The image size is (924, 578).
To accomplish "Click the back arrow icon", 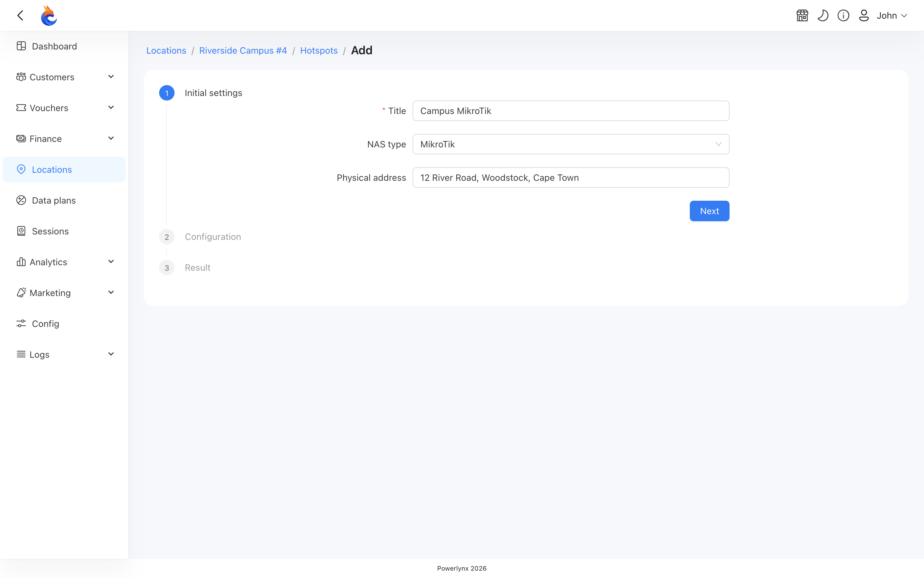I will tap(21, 15).
